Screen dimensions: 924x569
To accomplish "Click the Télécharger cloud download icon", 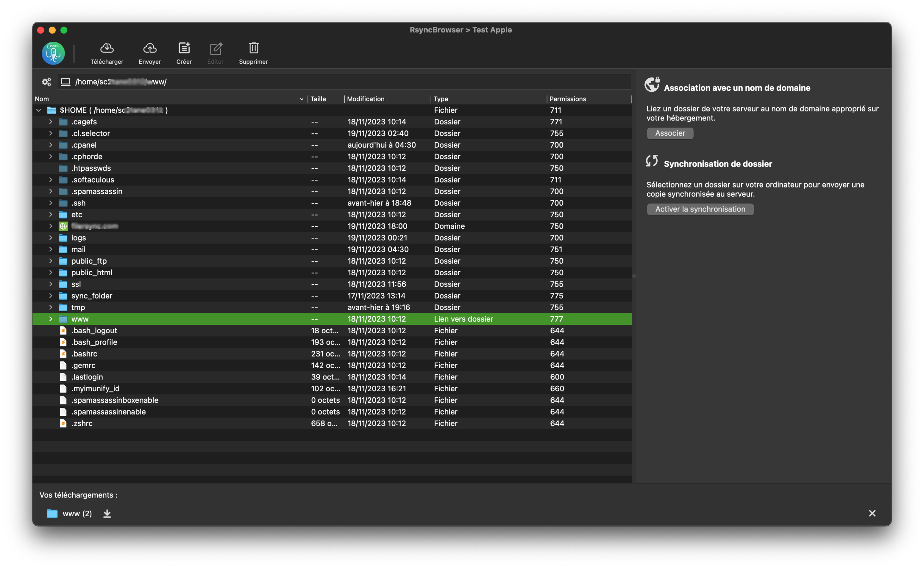I will pos(107,48).
